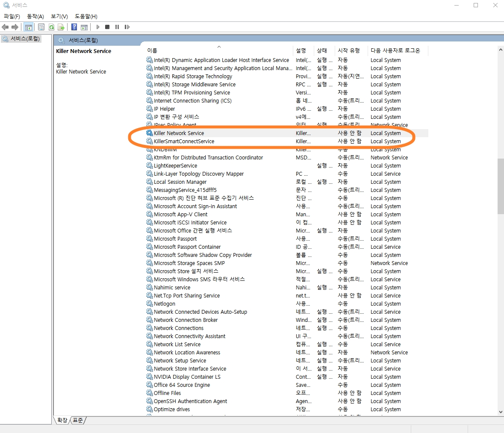Select OpenSSH Authentication Agent row
This screenshot has width=504, height=433.
point(287,401)
